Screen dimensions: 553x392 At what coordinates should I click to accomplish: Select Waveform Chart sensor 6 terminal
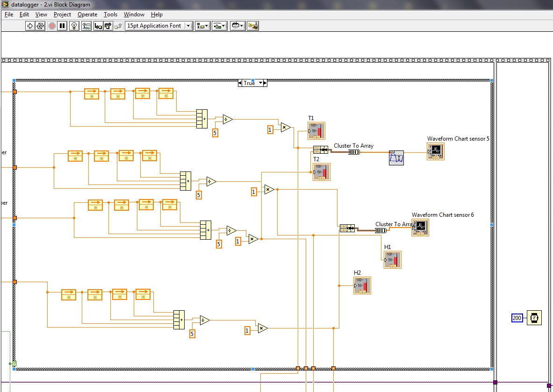coord(420,228)
